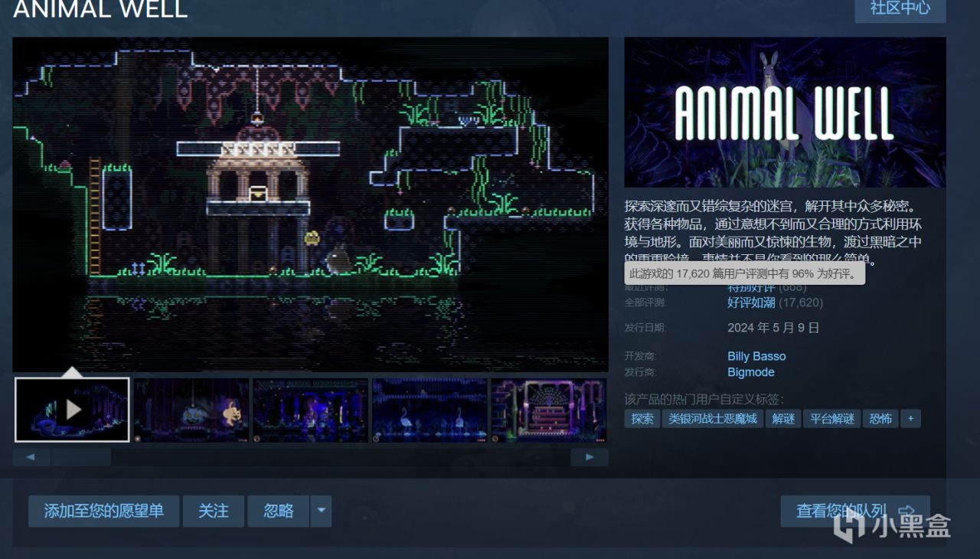The height and width of the screenshot is (559, 980).
Task: Click the 开发商 label
Action: [641, 356]
